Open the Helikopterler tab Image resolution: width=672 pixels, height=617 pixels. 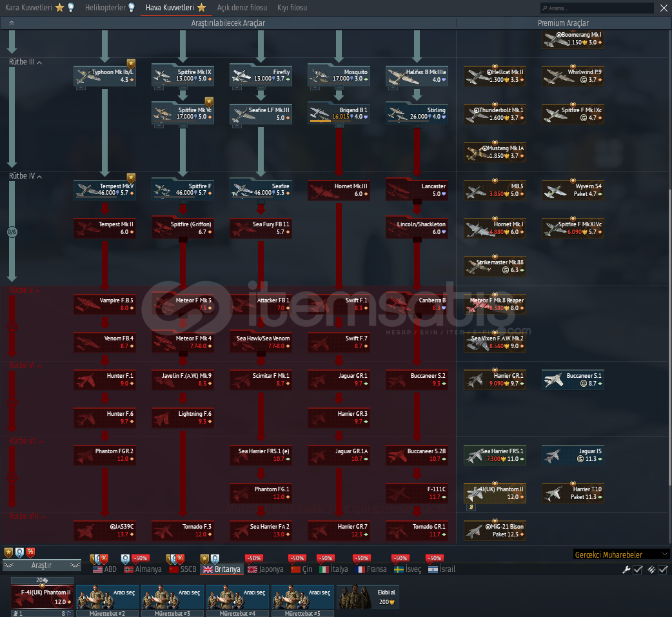pyautogui.click(x=110, y=8)
